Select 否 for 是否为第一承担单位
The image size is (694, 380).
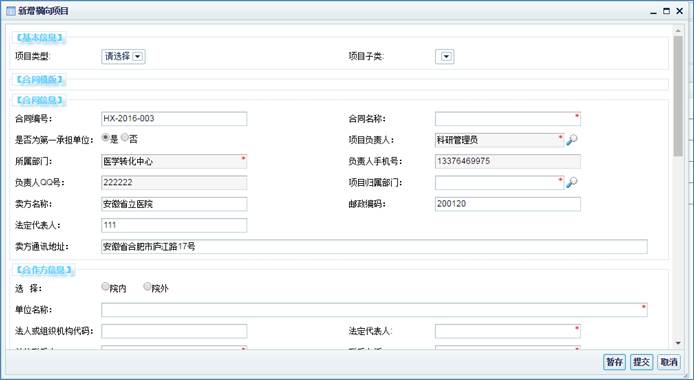125,138
